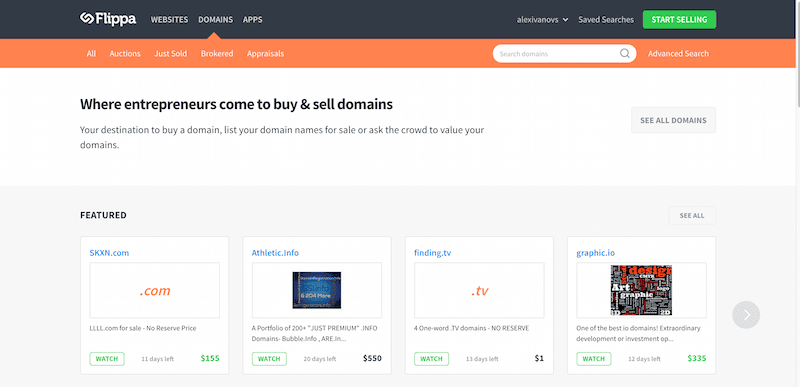Click the .com thumbnail of SKXN.com

tap(155, 291)
